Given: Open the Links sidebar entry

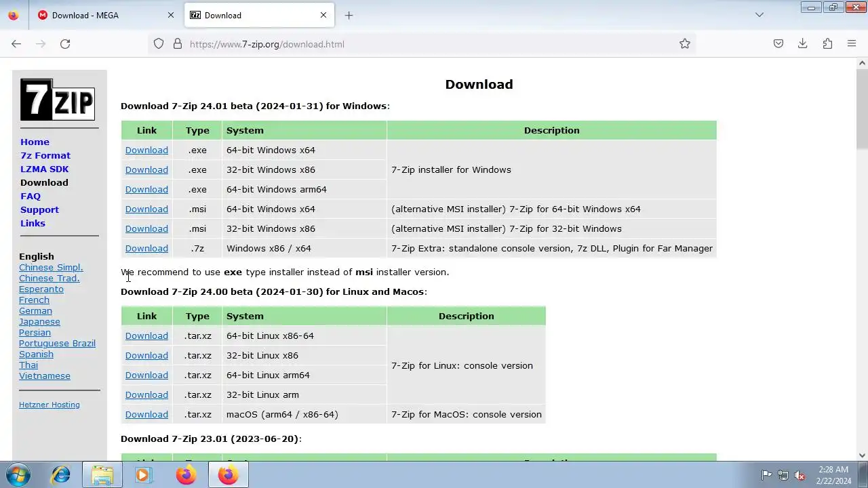Looking at the screenshot, I should (x=33, y=223).
